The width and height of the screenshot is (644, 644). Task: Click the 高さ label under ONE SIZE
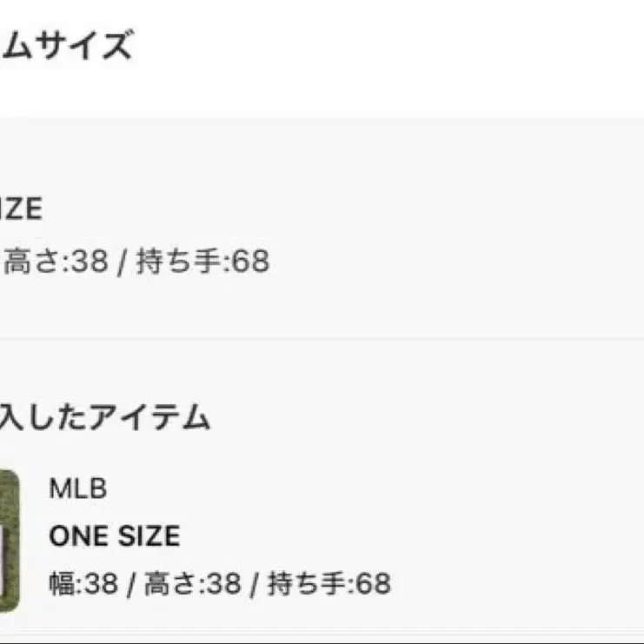163,582
